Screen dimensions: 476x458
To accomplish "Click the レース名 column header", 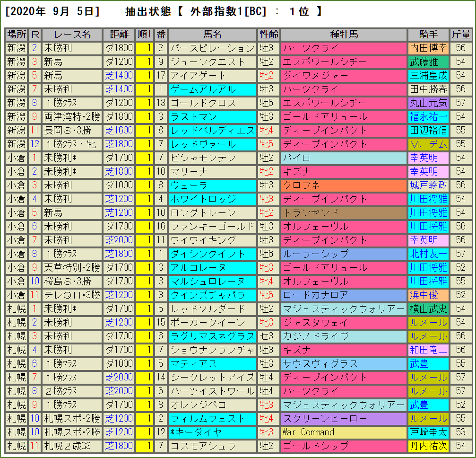I will coord(72,35).
